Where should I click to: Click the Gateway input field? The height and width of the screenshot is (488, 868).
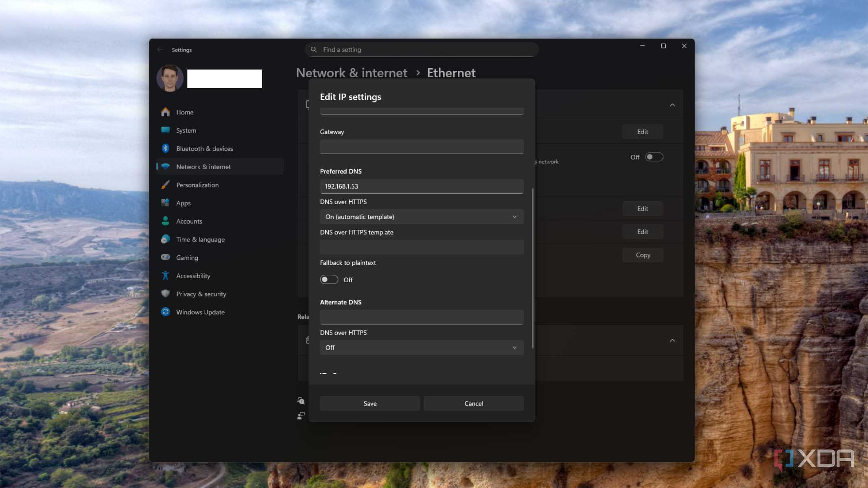point(422,147)
